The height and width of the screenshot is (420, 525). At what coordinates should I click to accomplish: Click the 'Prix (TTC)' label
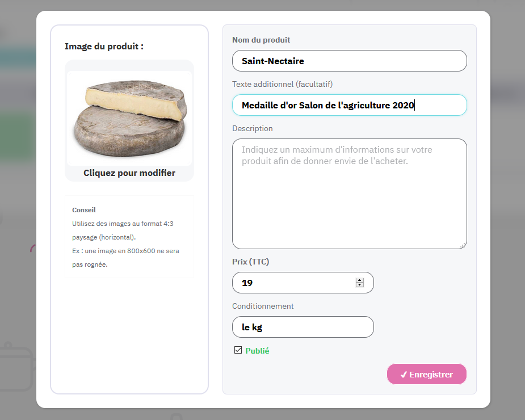tap(250, 262)
